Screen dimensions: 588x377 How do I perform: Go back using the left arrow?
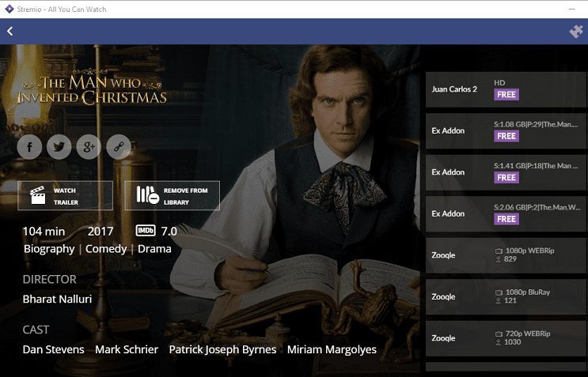pyautogui.click(x=9, y=31)
